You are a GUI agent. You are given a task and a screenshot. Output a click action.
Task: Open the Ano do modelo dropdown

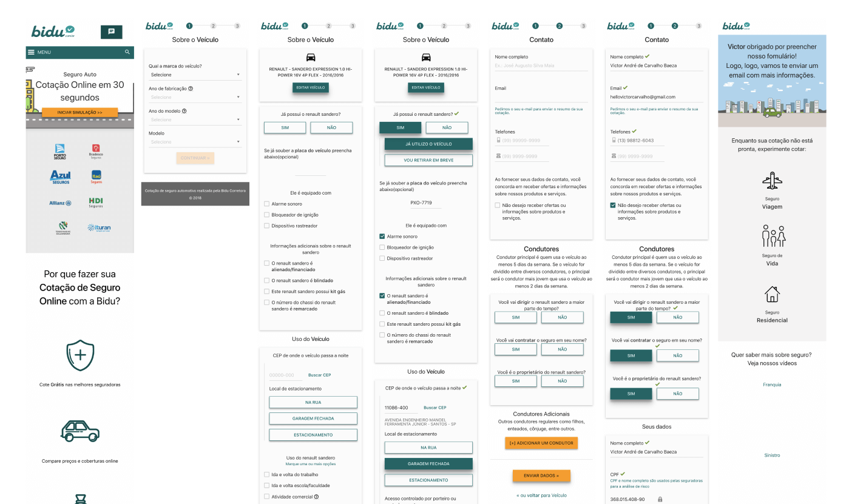pos(195,119)
